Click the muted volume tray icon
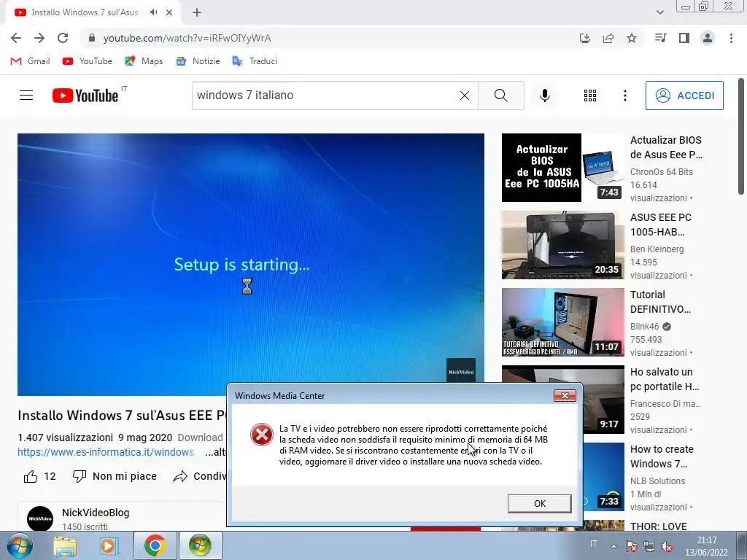 coord(667,546)
